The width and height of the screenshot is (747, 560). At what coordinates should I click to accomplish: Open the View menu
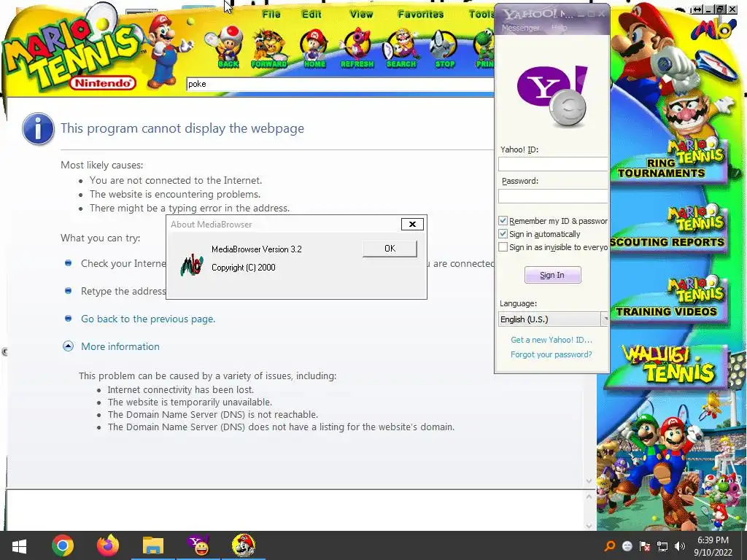(x=361, y=15)
